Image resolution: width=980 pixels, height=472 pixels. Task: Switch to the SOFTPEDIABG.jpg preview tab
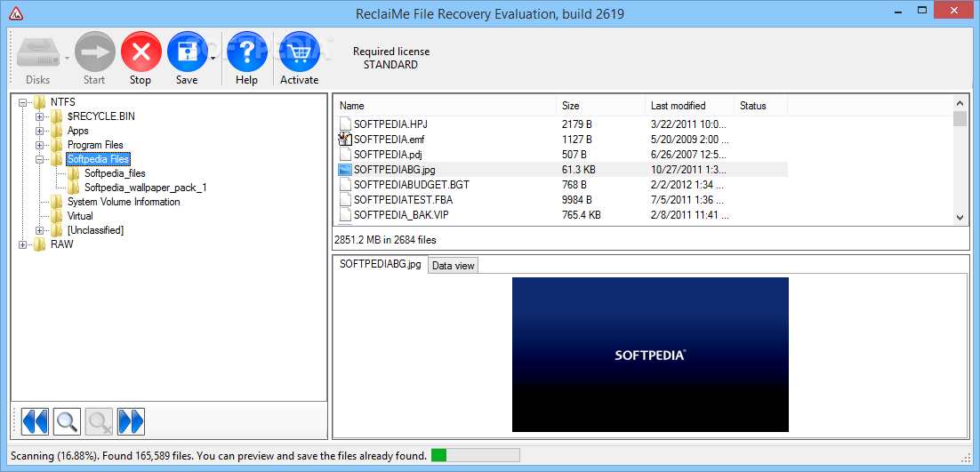tap(380, 264)
